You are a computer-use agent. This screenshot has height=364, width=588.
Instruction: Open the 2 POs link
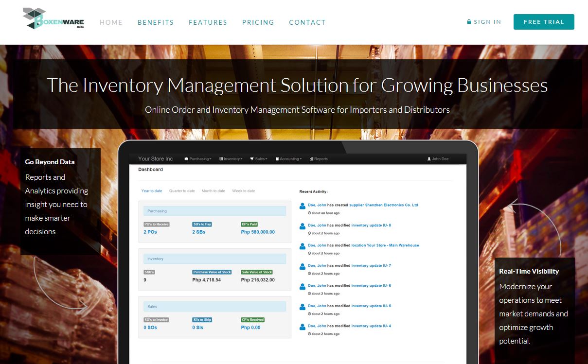[x=150, y=232]
